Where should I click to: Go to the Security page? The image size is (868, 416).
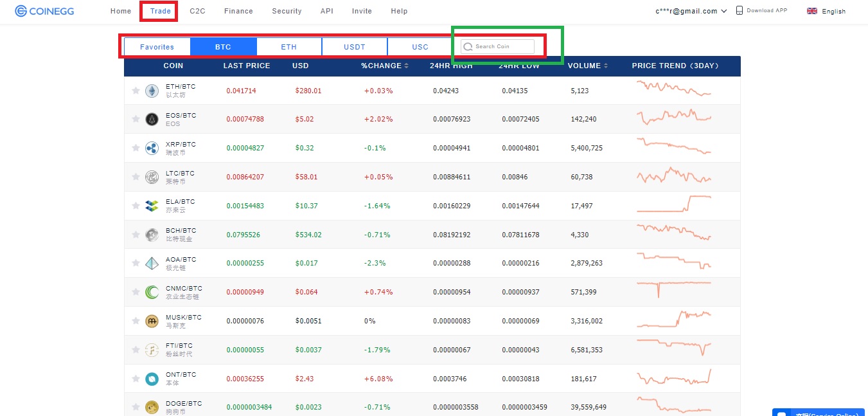[x=287, y=11]
